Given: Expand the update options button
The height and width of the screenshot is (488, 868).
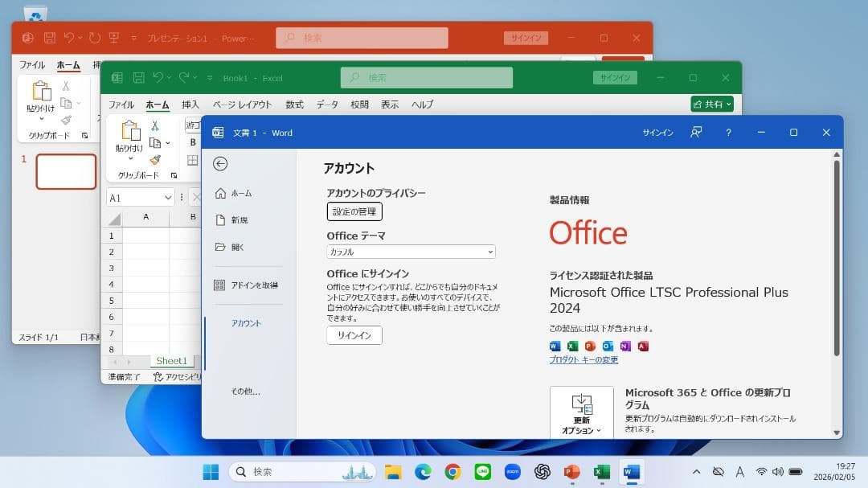Looking at the screenshot, I should click(581, 412).
